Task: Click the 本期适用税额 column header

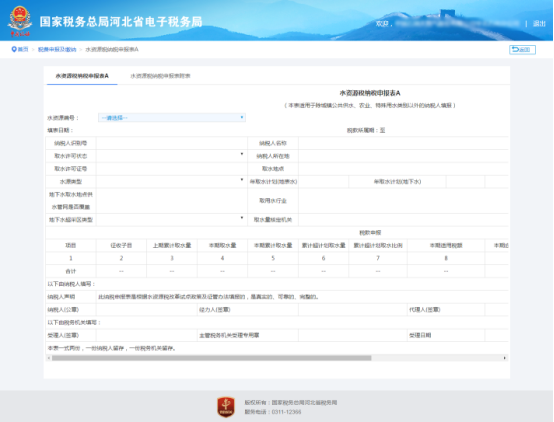Action: [x=446, y=245]
